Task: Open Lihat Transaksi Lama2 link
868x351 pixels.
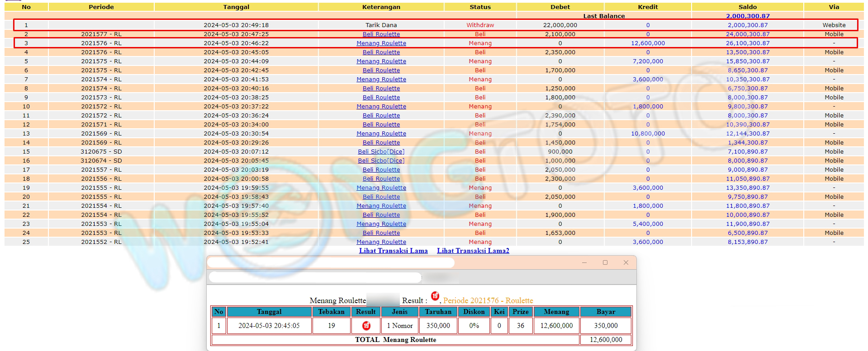Action: tap(473, 251)
